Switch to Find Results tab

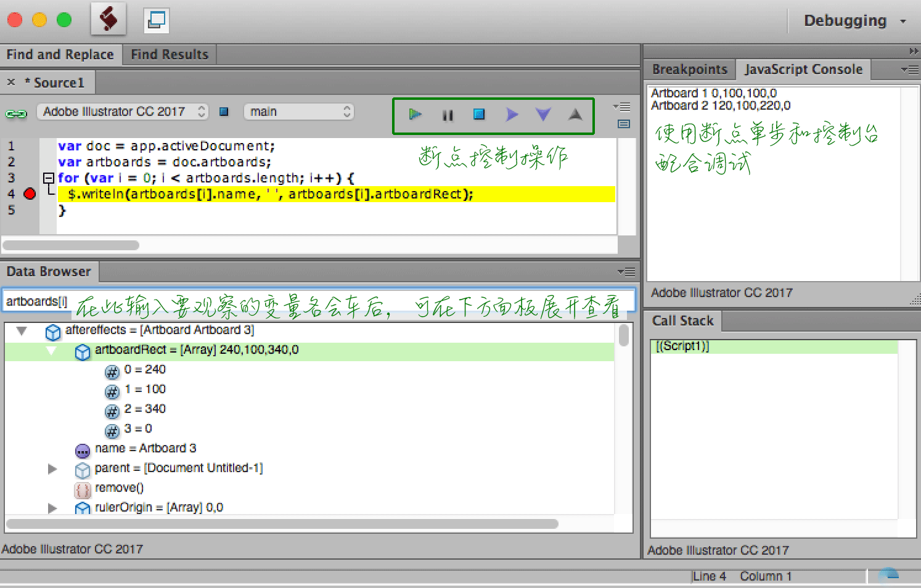(x=170, y=54)
